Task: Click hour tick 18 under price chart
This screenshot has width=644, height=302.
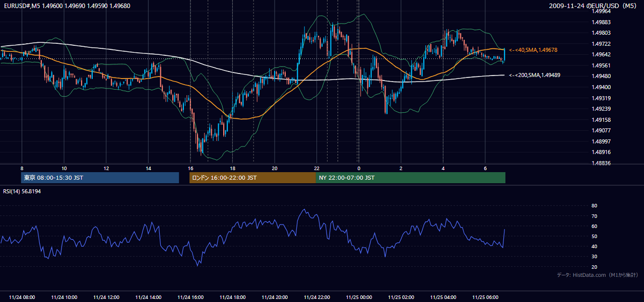Action: [x=232, y=168]
